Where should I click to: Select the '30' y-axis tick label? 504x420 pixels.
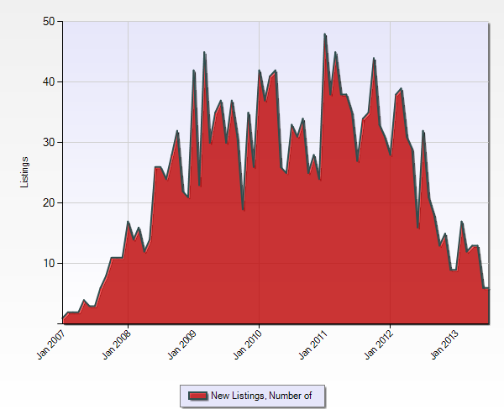coord(49,142)
